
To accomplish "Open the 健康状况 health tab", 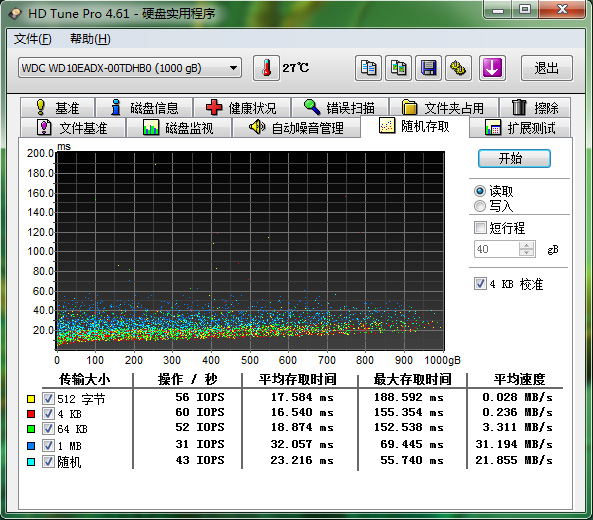I will pos(242,108).
